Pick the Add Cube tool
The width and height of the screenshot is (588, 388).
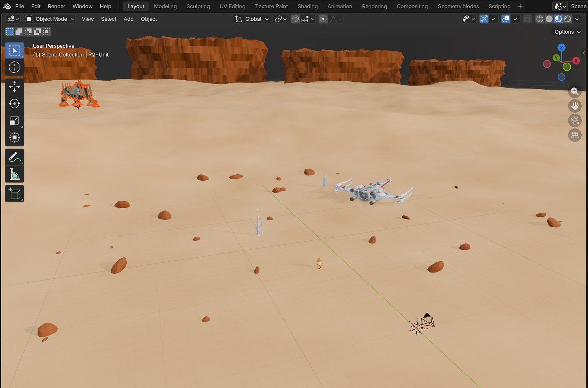pos(15,193)
